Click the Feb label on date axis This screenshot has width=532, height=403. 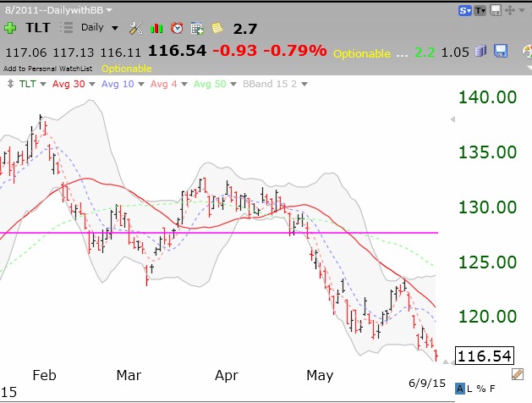tap(45, 376)
